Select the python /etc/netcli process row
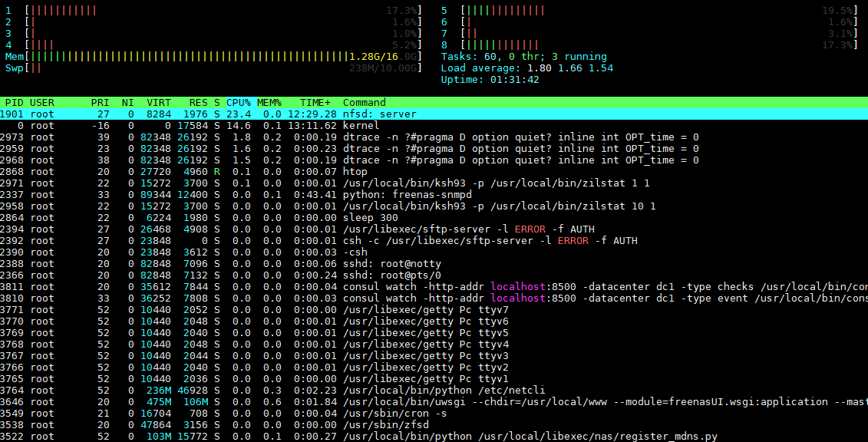Image resolution: width=868 pixels, height=442 pixels. (434, 391)
